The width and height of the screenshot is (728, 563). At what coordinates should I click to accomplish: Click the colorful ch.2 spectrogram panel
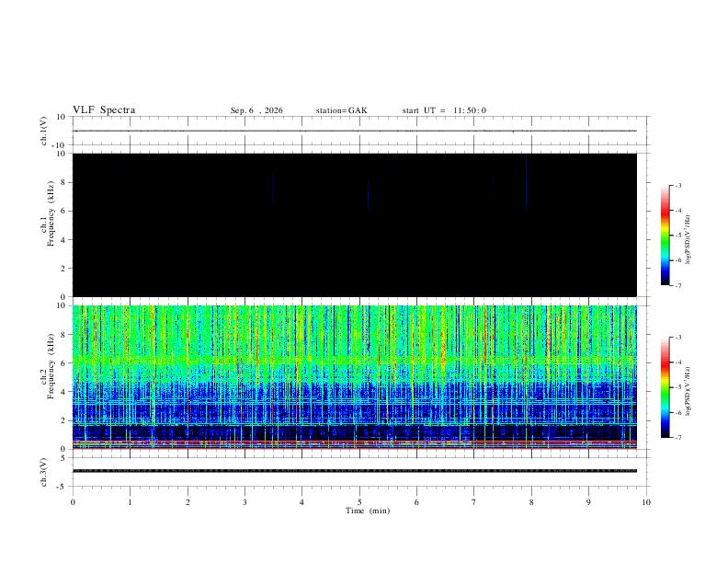click(355, 377)
